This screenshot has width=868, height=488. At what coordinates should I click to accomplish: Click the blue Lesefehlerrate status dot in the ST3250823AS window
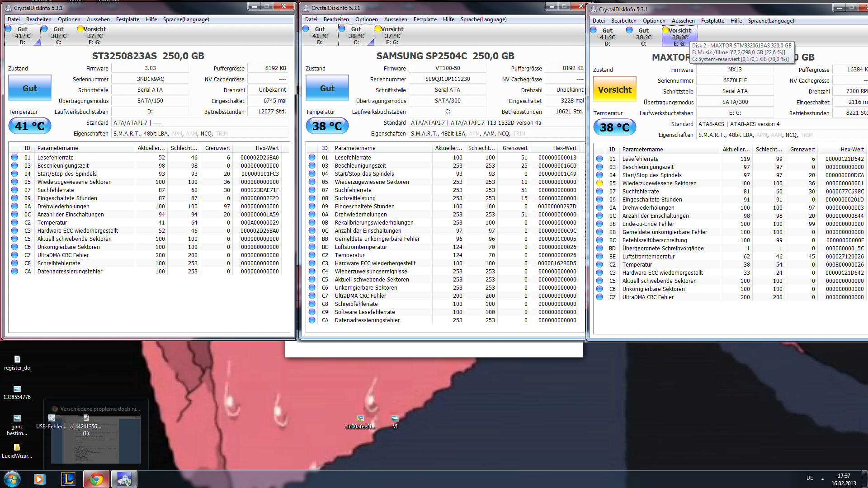pyautogui.click(x=14, y=158)
